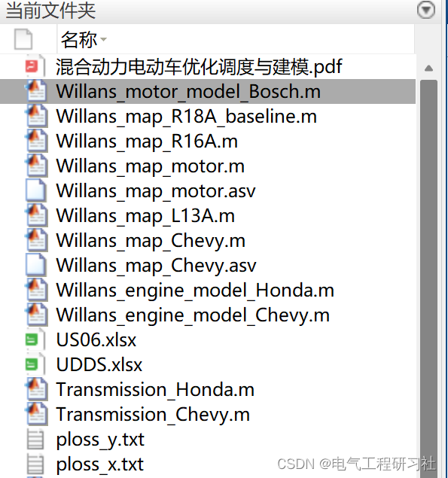Click the scrollbar up arrow

[428, 68]
